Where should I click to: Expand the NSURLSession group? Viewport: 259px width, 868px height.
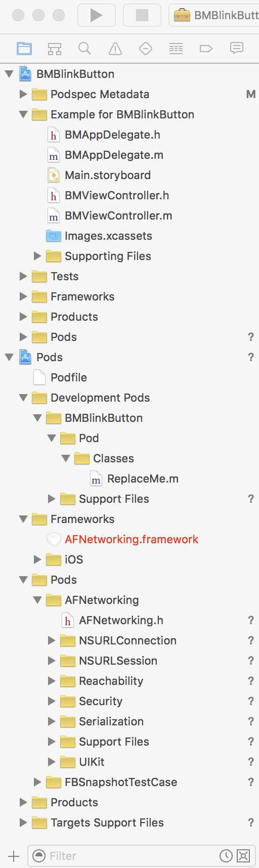[52, 661]
